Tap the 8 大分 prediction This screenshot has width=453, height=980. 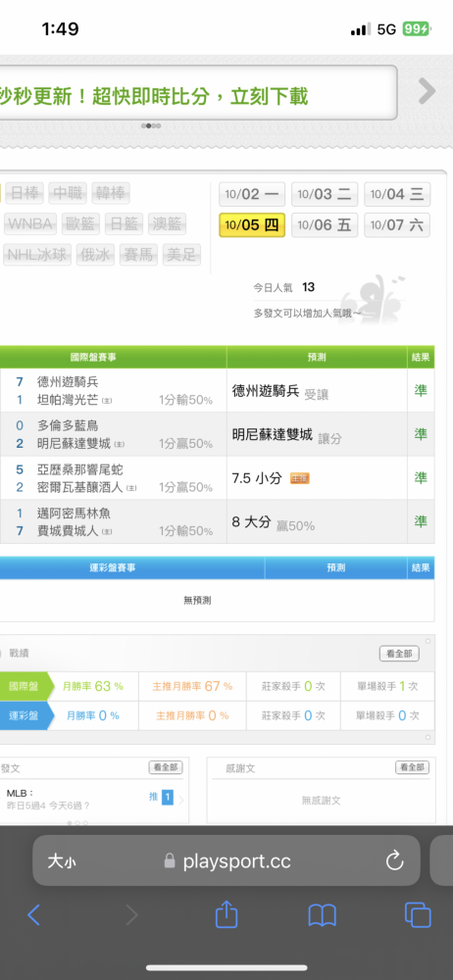click(x=251, y=522)
